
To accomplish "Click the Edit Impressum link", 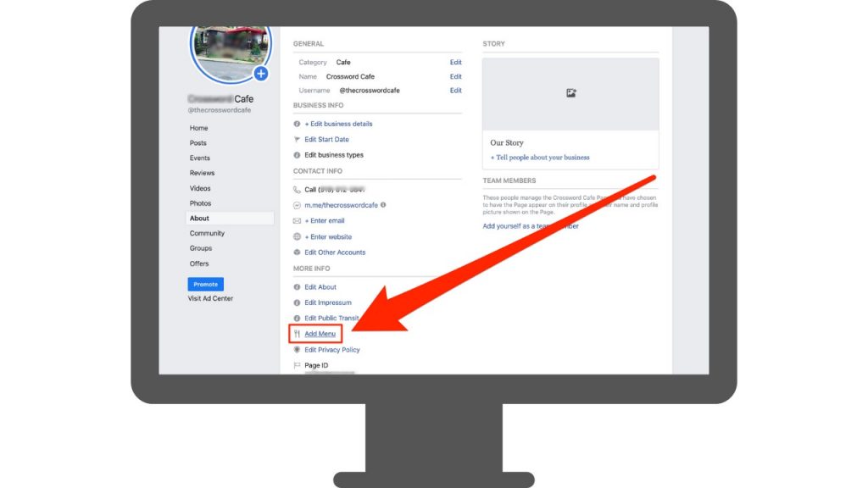I will coord(328,302).
